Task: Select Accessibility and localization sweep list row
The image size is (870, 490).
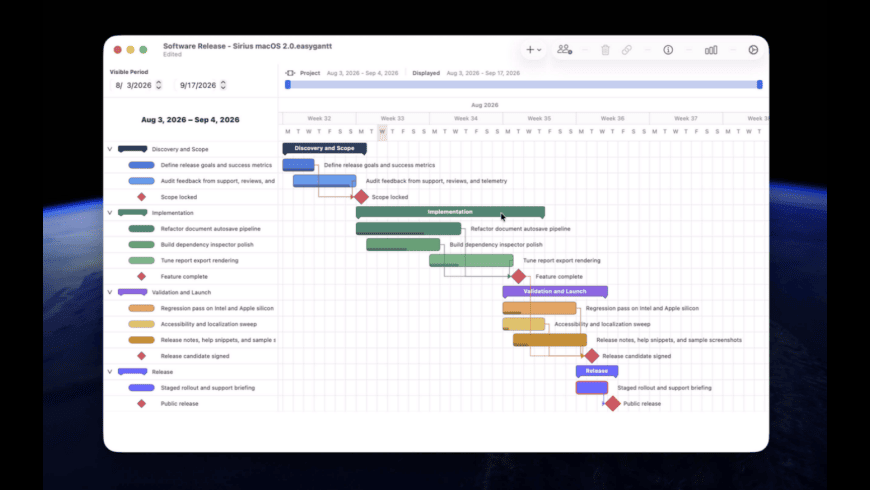Action: pos(191,324)
